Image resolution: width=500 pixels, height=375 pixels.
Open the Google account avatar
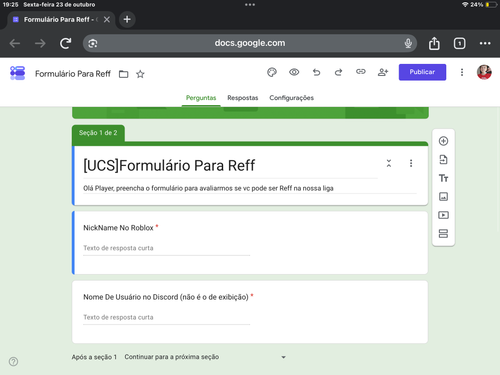[x=484, y=72]
